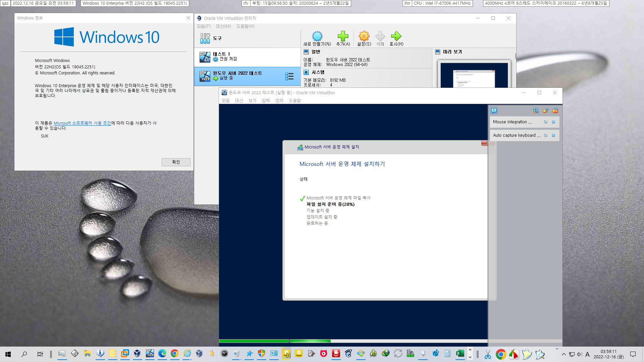The width and height of the screenshot is (644, 362).
Task: Open the calculator icon in the taskbar
Action: coord(447,353)
